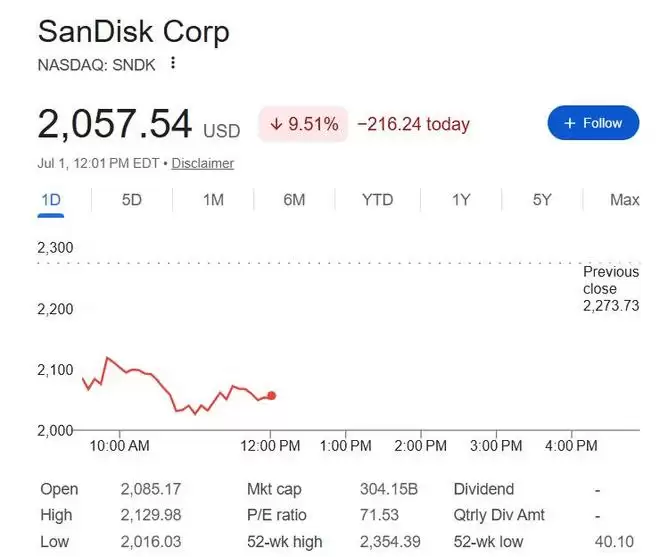660x557 pixels.
Task: Select the Max chart range
Action: tap(625, 200)
